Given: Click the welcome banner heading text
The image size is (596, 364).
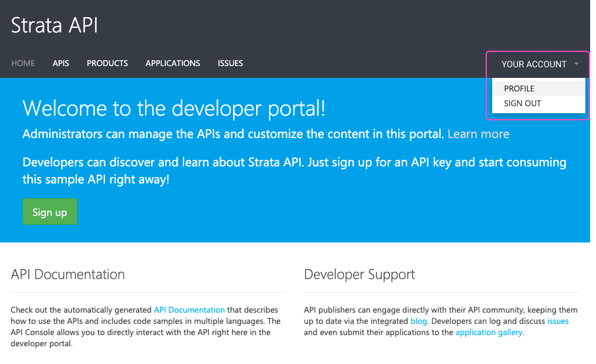Looking at the screenshot, I should (173, 109).
